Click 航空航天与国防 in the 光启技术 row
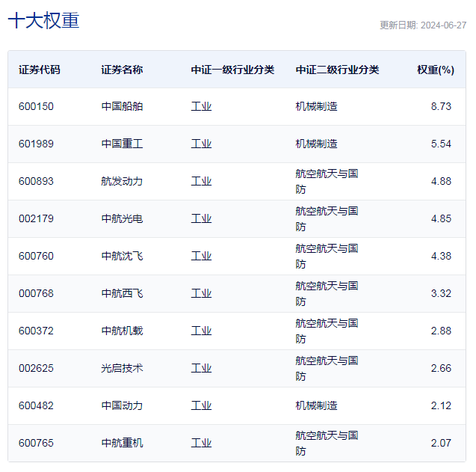This screenshot has width=476, height=472. point(327,368)
